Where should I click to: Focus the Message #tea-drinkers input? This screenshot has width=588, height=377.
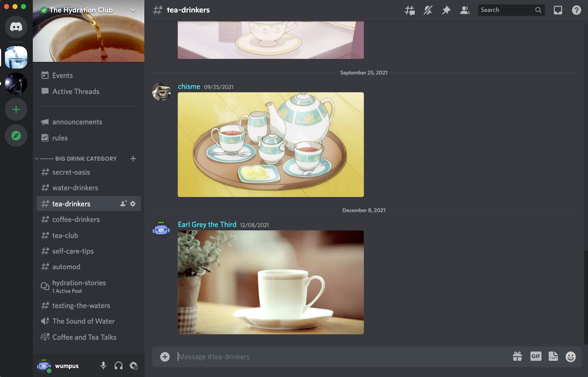click(x=342, y=357)
